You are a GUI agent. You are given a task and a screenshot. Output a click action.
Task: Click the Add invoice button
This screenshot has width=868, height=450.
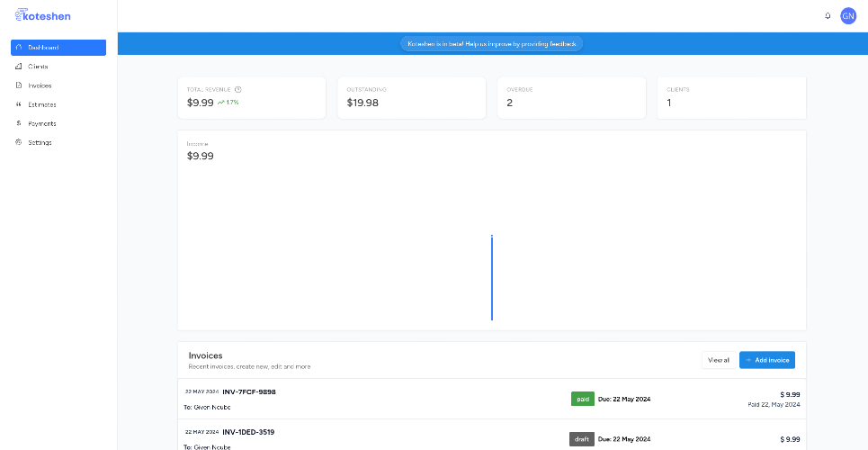[x=767, y=360]
